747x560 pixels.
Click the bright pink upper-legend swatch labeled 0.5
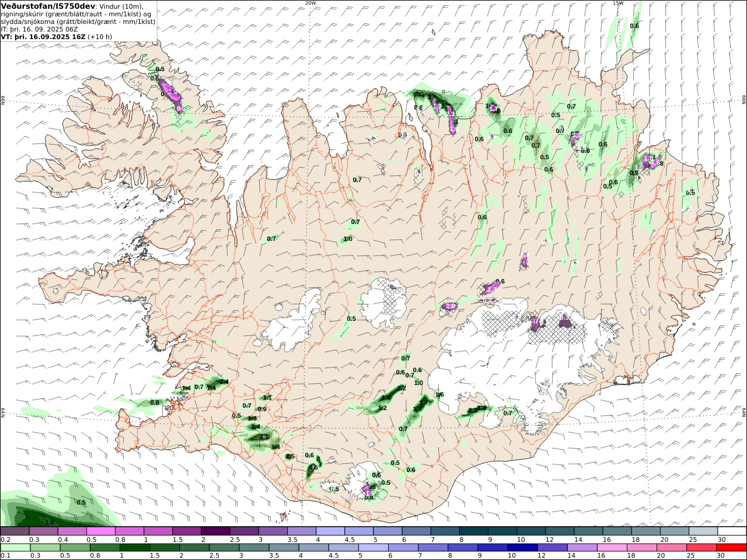click(100, 531)
